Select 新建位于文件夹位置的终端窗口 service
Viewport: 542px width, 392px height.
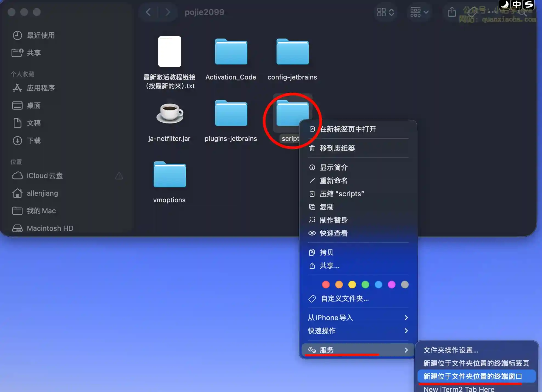point(473,376)
